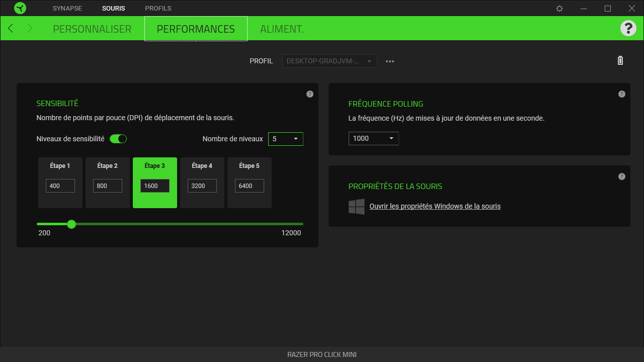Screen dimensions: 644x362
Task: Click the Windows logo icon
Action: [x=357, y=206]
